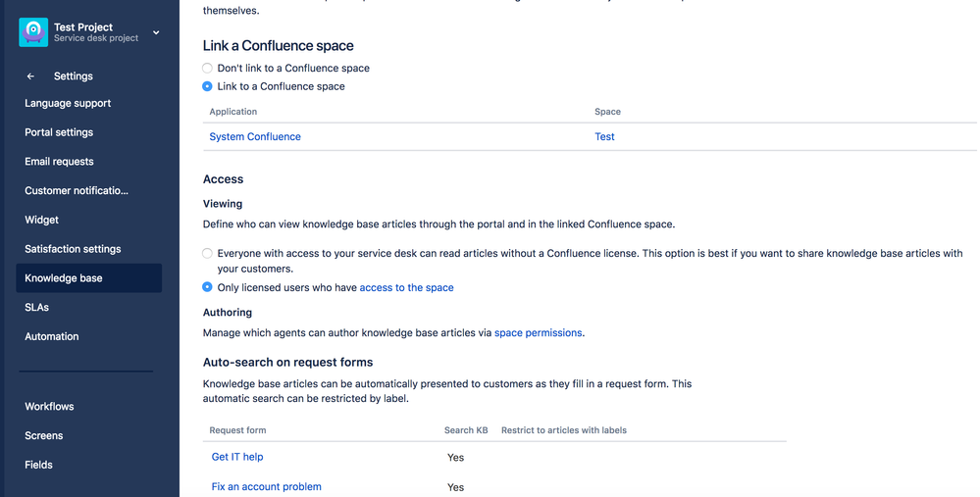
Task: Click the "Link a Confluence space" heading
Action: click(x=279, y=45)
